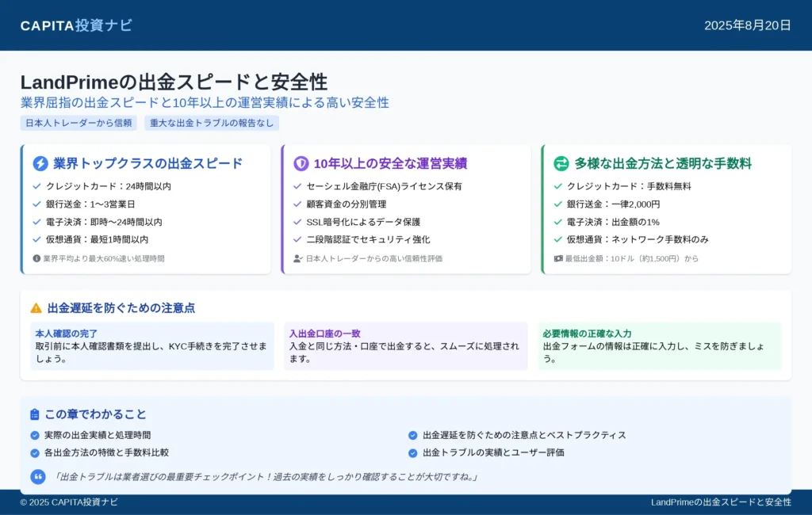Click the text 顧客資金の分別管理

[x=346, y=204]
